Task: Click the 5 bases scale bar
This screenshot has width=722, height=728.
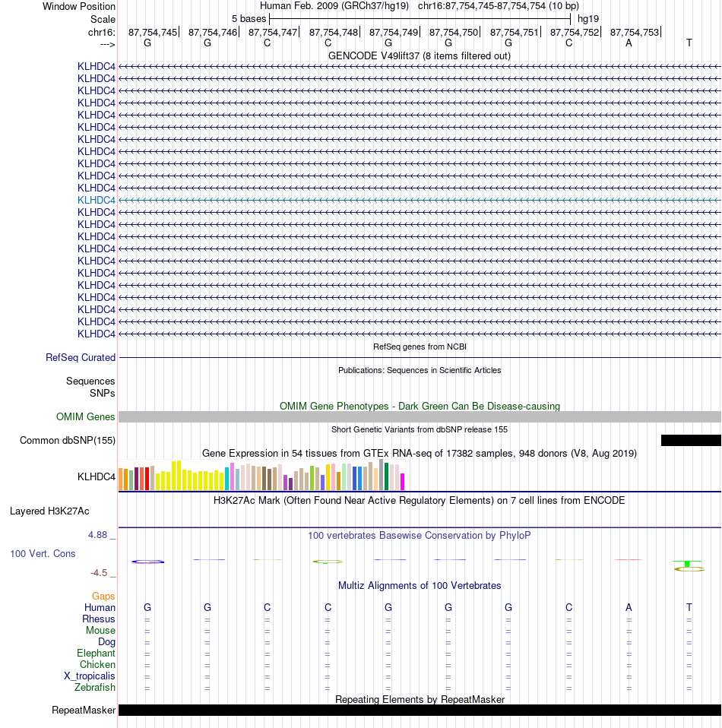Action: [420, 19]
